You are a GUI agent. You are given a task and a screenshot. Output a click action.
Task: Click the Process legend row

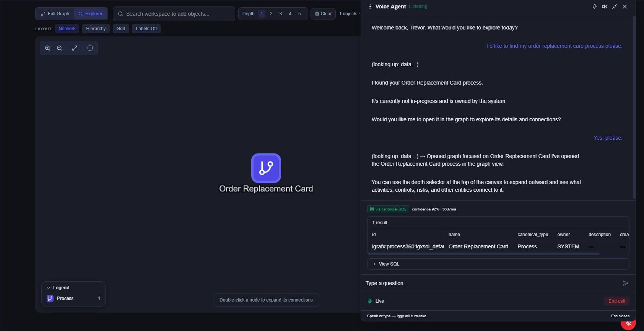pos(73,298)
